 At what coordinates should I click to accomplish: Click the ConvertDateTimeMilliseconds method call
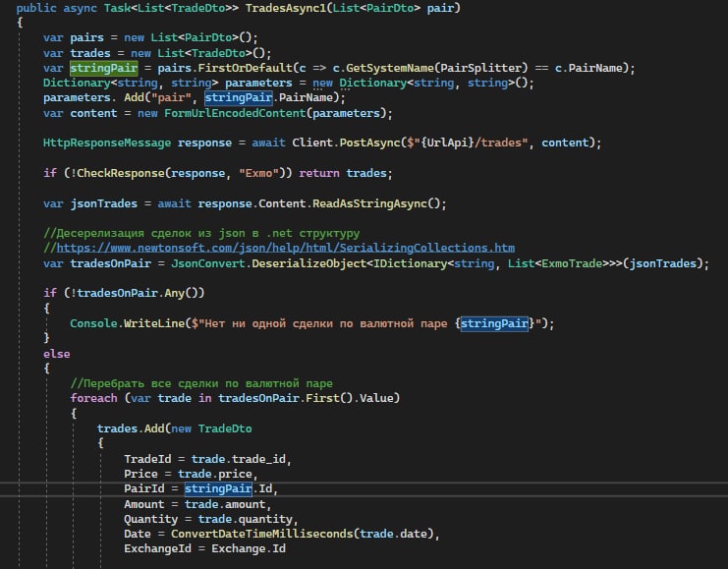click(262, 534)
